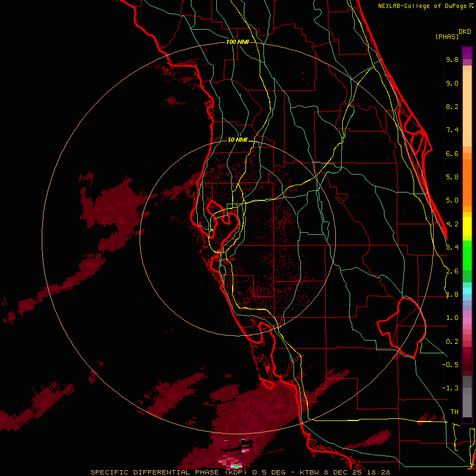Click the -1.3 scale value
The image size is (476, 476).
click(450, 388)
